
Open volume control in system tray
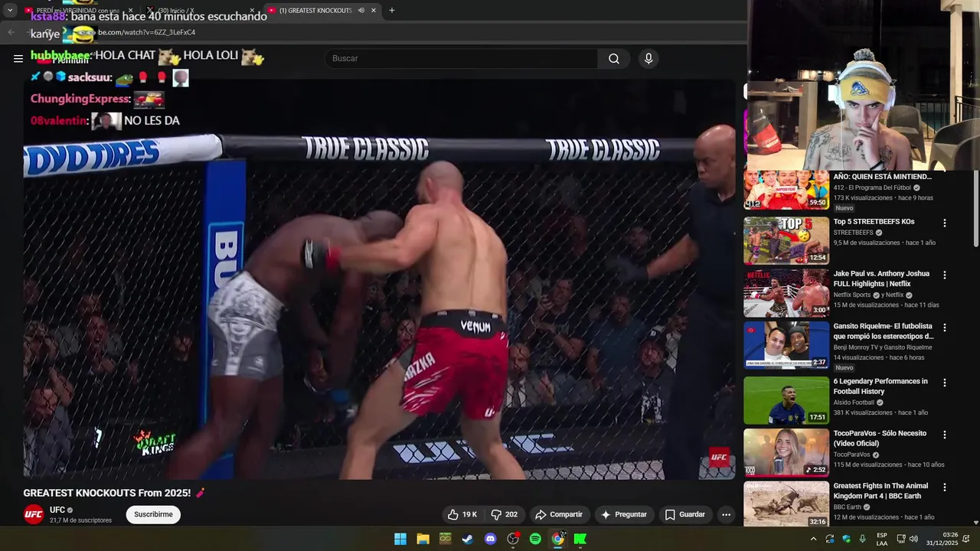coord(913,539)
